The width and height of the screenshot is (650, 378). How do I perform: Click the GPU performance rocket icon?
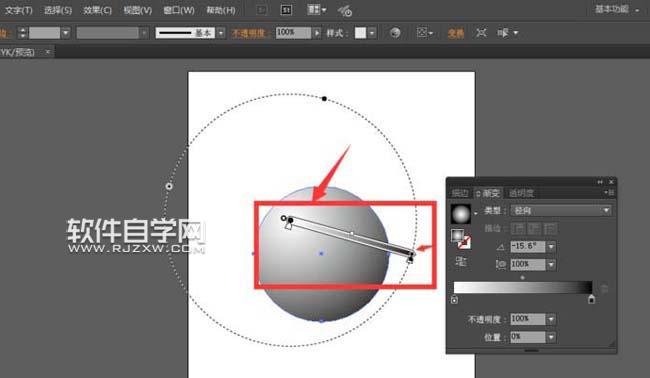(x=344, y=11)
